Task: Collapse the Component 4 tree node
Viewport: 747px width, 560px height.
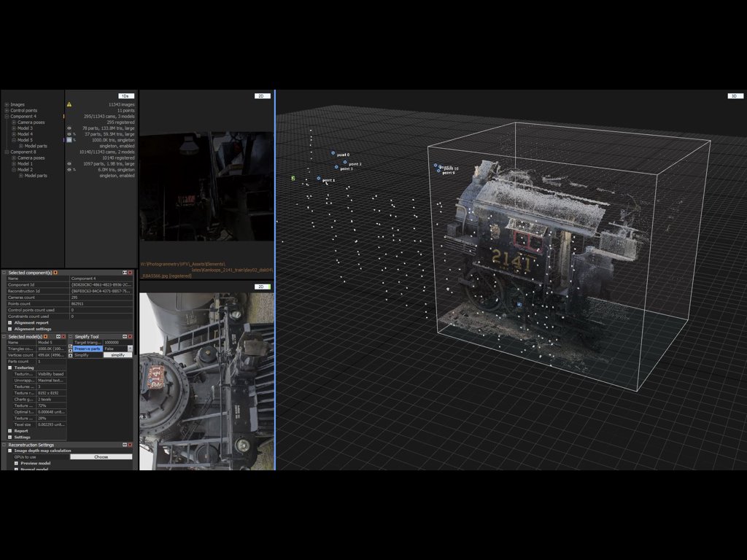Action: 7,116
